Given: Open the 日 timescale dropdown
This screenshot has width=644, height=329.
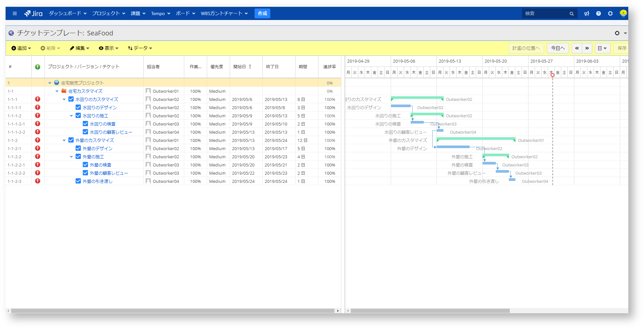Looking at the screenshot, I should coord(602,48).
